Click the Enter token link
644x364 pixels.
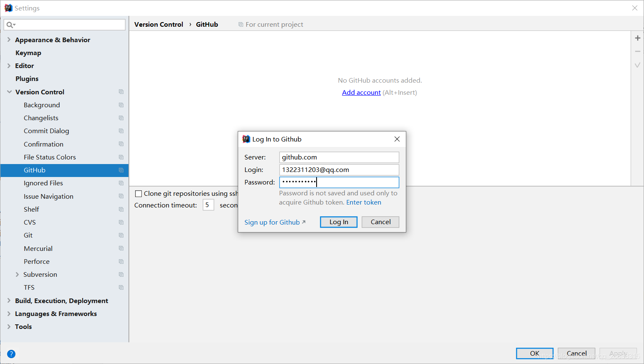pyautogui.click(x=364, y=202)
